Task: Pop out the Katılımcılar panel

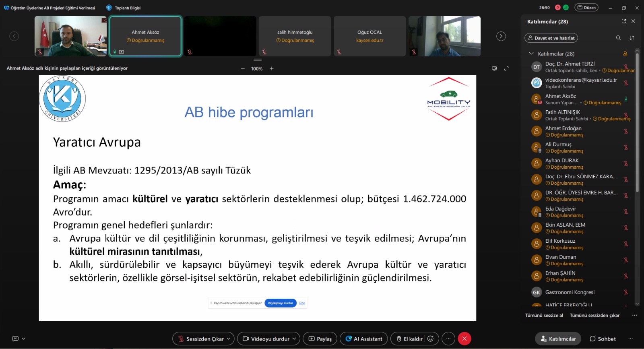Action: pos(624,21)
